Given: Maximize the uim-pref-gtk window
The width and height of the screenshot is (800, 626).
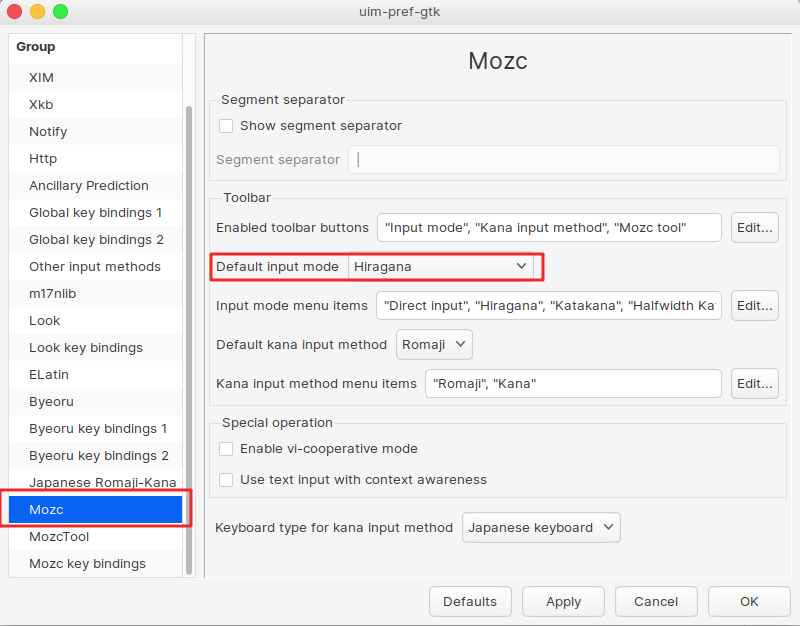Looking at the screenshot, I should click(60, 11).
